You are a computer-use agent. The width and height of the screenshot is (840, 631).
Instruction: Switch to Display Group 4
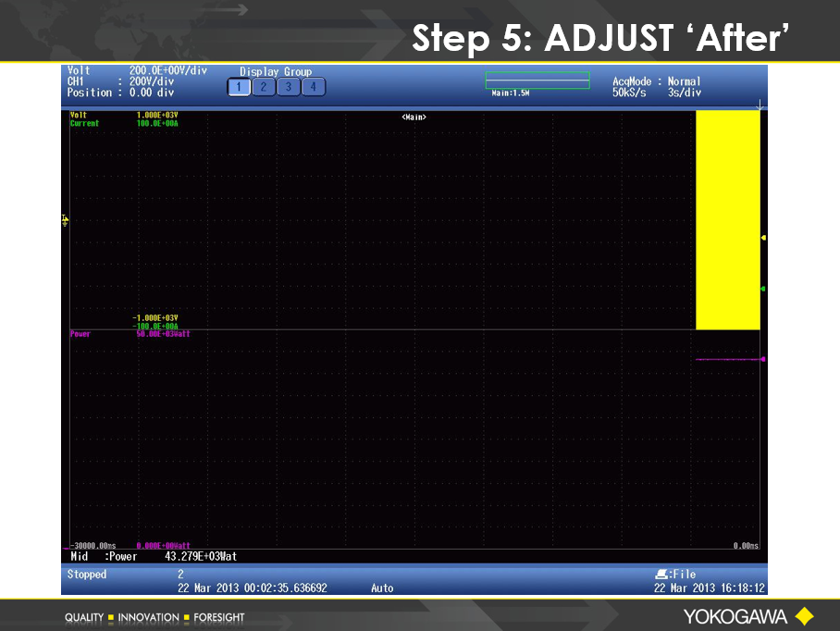[x=313, y=87]
